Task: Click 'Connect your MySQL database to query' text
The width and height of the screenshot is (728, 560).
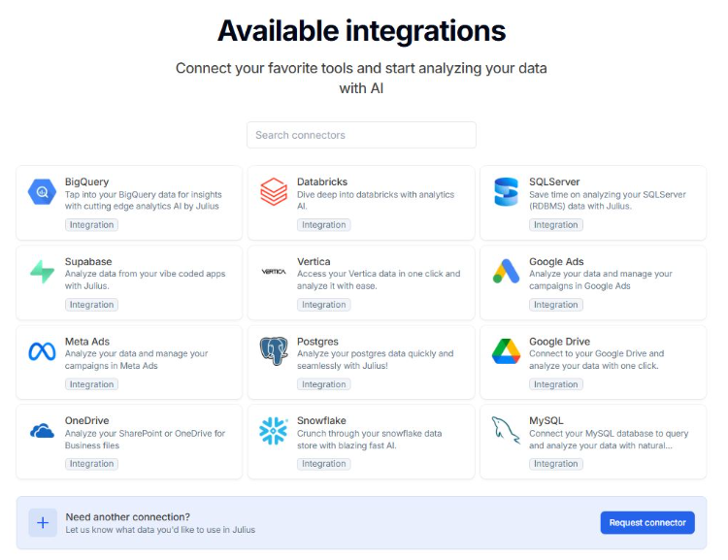Action: 609,440
